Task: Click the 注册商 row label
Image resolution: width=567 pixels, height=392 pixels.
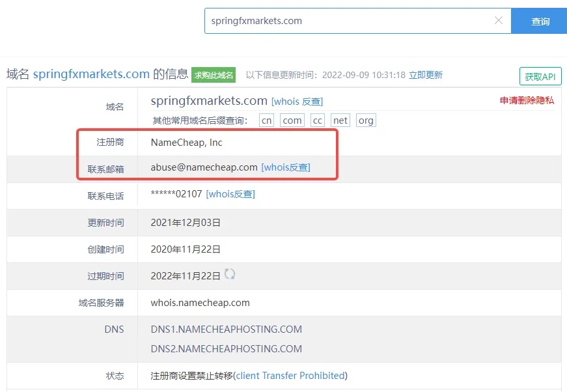Action: pyautogui.click(x=110, y=143)
